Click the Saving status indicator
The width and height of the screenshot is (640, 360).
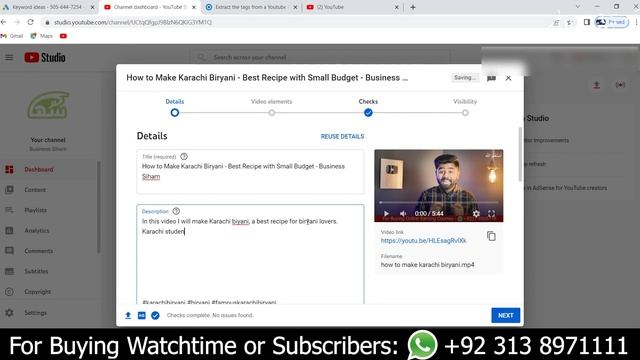tap(465, 78)
